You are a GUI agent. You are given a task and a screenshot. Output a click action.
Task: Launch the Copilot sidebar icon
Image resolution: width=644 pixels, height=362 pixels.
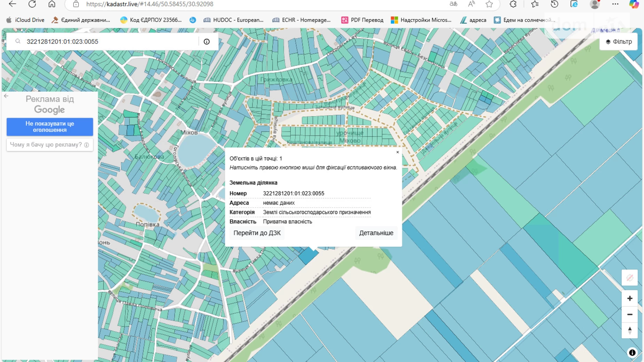pyautogui.click(x=634, y=4)
